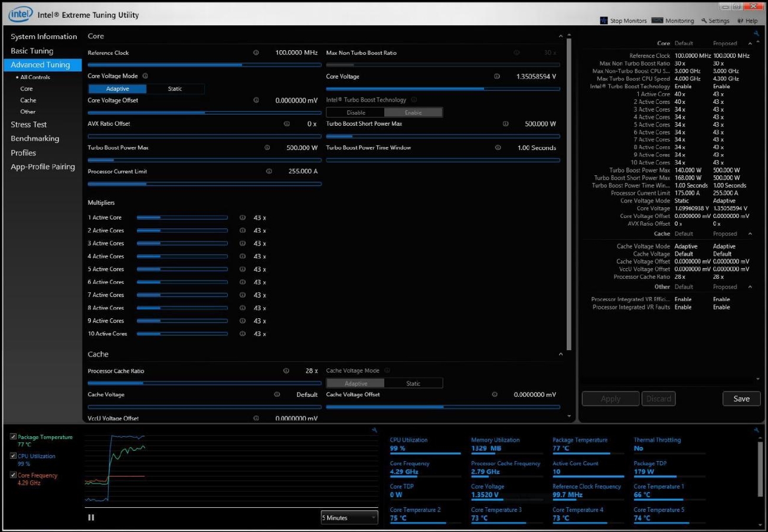Collapse Cache group in the proposed settings list
Screen dimensions: 768x532
(750, 234)
